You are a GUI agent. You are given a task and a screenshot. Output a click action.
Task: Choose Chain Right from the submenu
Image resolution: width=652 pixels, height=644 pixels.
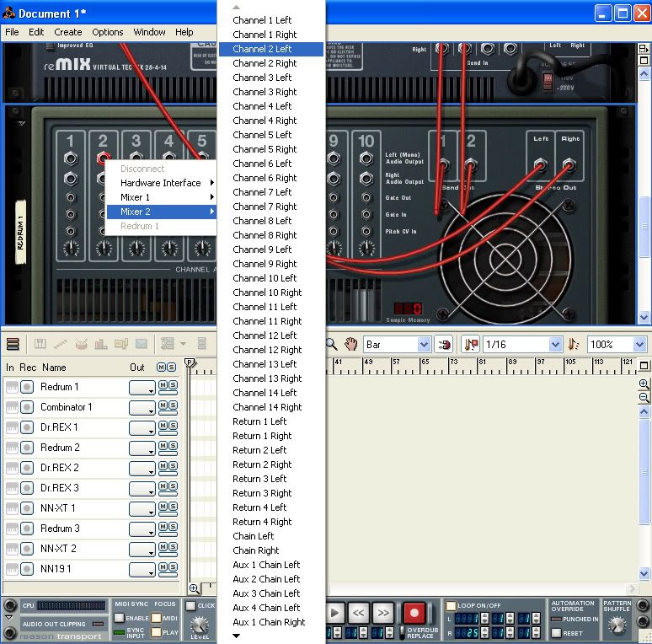pos(271,550)
